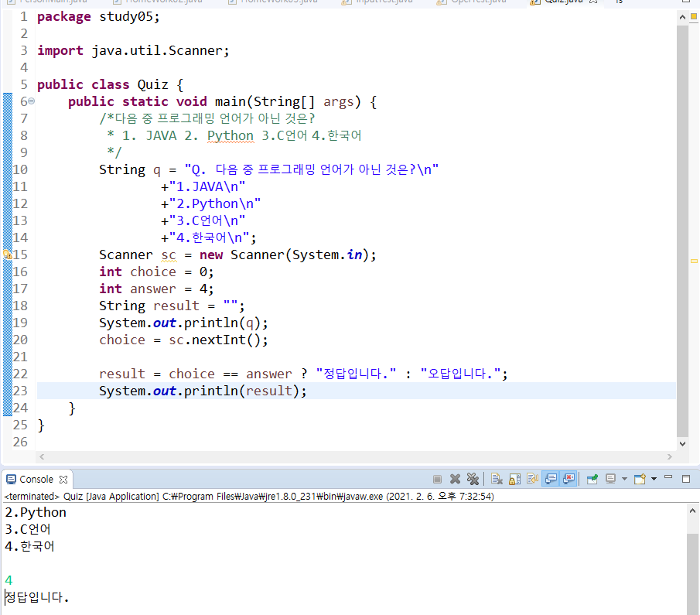Screen dimensions: 700x615
Task: Click the Remove Launch X icon
Action: tap(455, 479)
